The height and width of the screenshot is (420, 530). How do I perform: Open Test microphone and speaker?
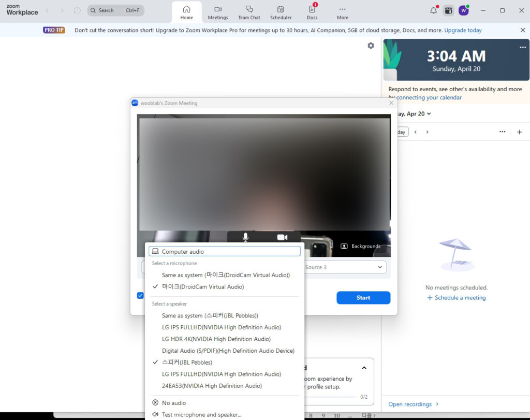(x=225, y=415)
